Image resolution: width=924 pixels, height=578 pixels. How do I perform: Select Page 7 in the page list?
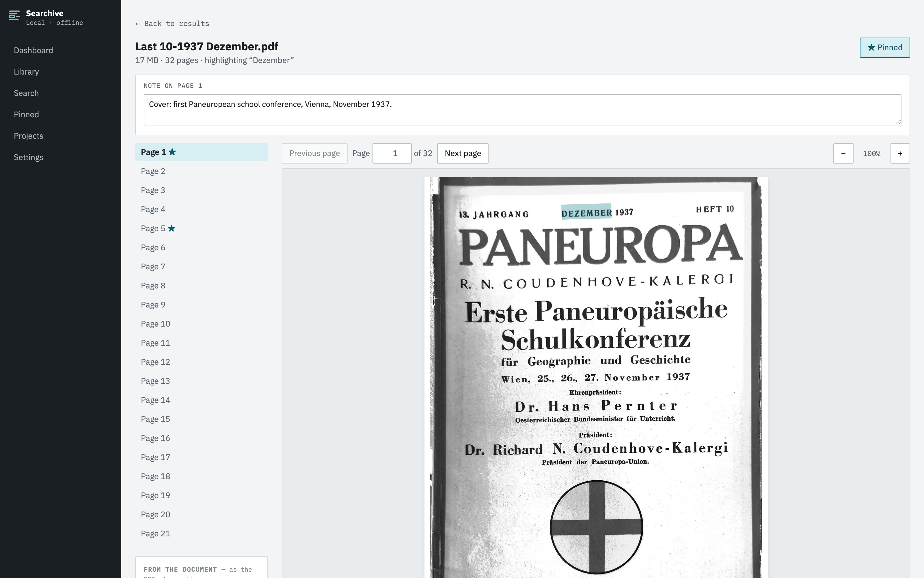[201, 267]
